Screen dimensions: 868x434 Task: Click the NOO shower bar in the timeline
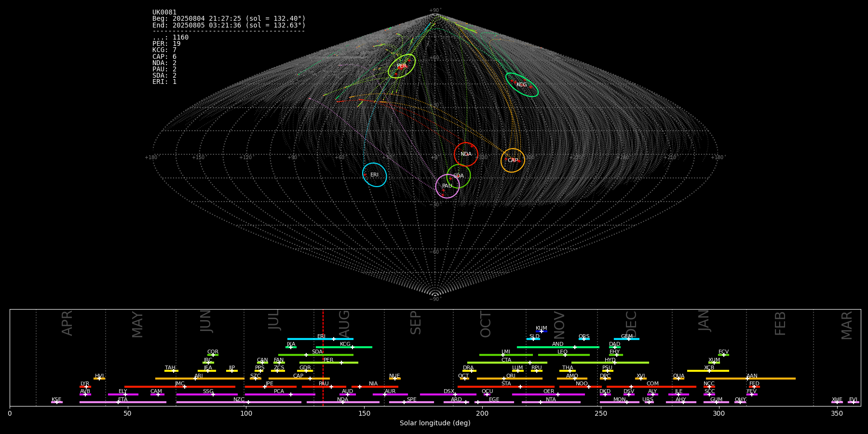click(581, 387)
